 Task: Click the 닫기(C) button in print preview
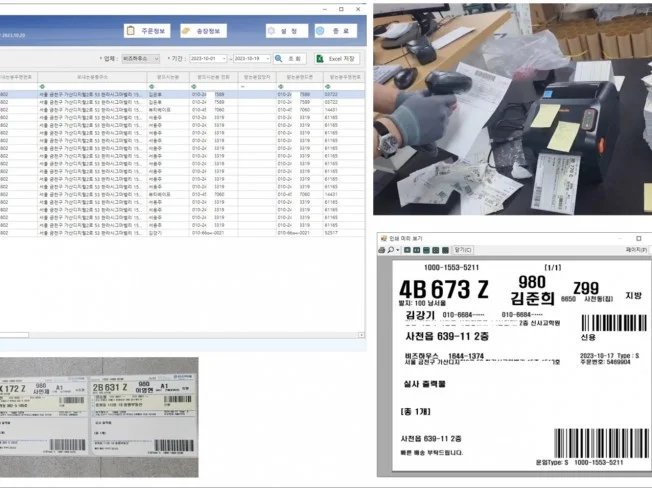point(463,249)
